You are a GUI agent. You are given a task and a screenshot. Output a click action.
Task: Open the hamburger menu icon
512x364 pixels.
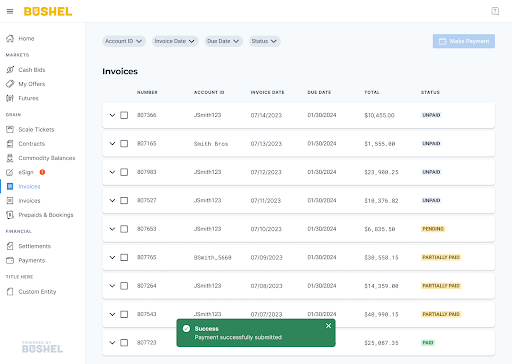pos(10,11)
